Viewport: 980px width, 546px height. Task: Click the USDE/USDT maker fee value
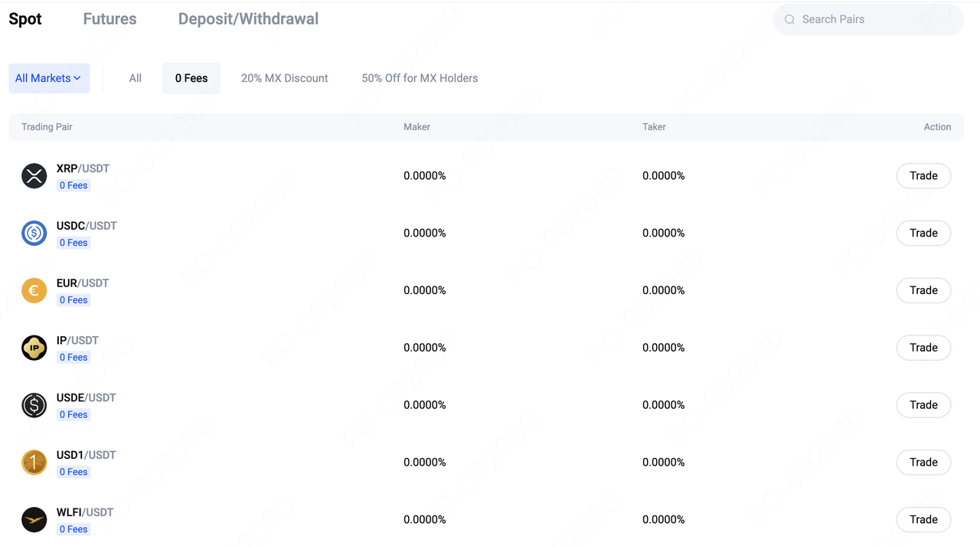click(x=425, y=405)
